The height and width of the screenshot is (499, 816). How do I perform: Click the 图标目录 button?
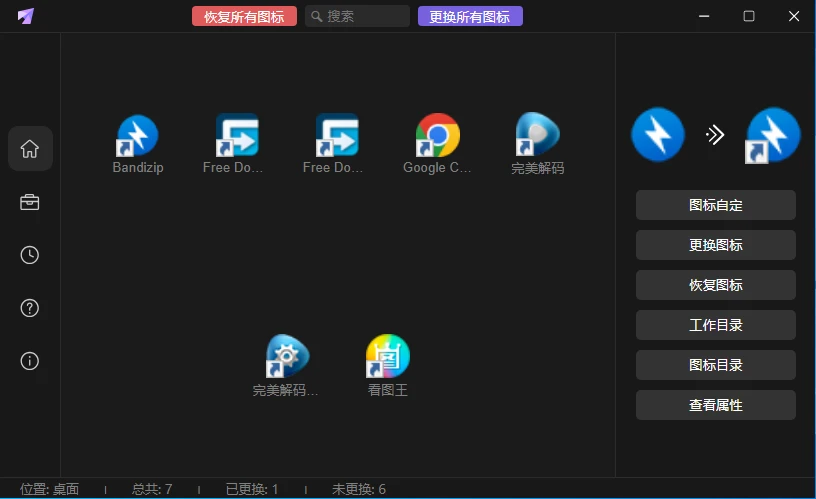(716, 365)
